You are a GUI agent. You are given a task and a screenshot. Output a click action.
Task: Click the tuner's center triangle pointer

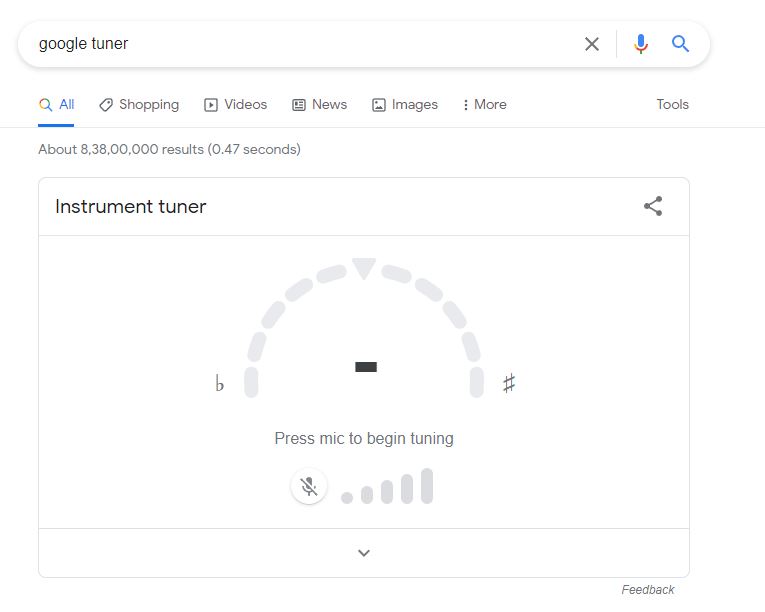pos(364,267)
